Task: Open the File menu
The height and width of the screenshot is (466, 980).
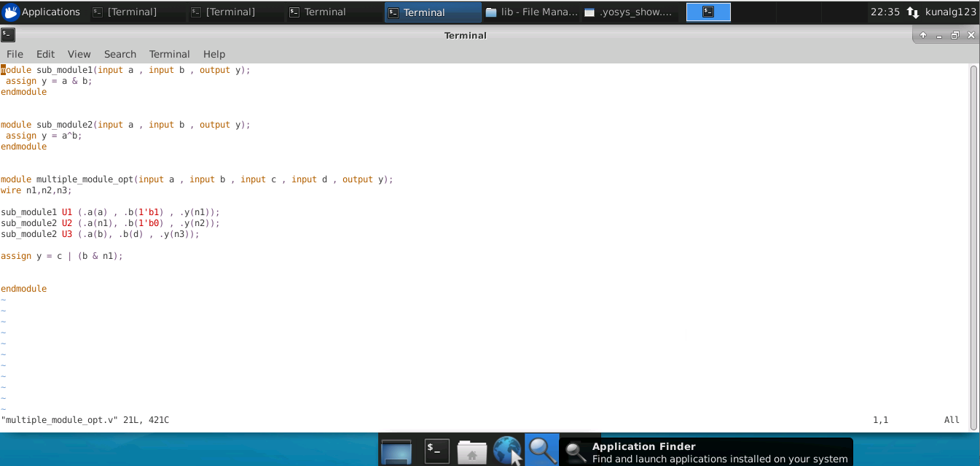Action: [15, 54]
